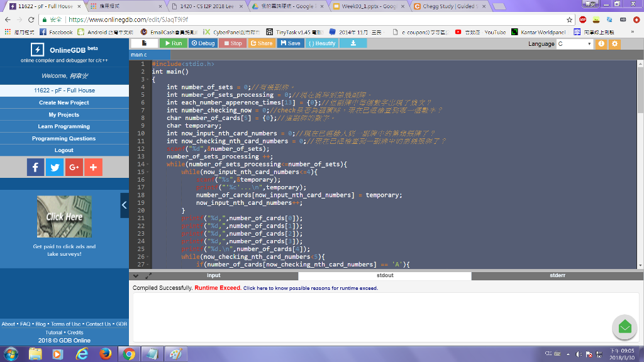Screen dimensions: 644x362
Task: Download the source code via the download icon
Action: (x=355, y=43)
